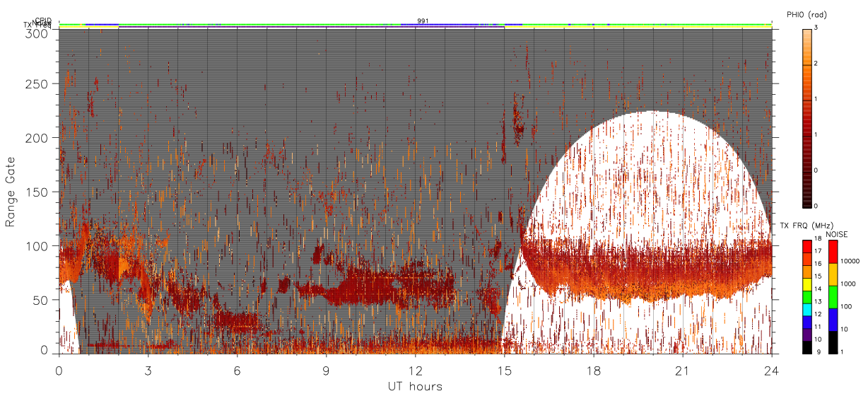868x401 pixels.
Task: Click the '1000' NOISE legend value
Action: (848, 284)
